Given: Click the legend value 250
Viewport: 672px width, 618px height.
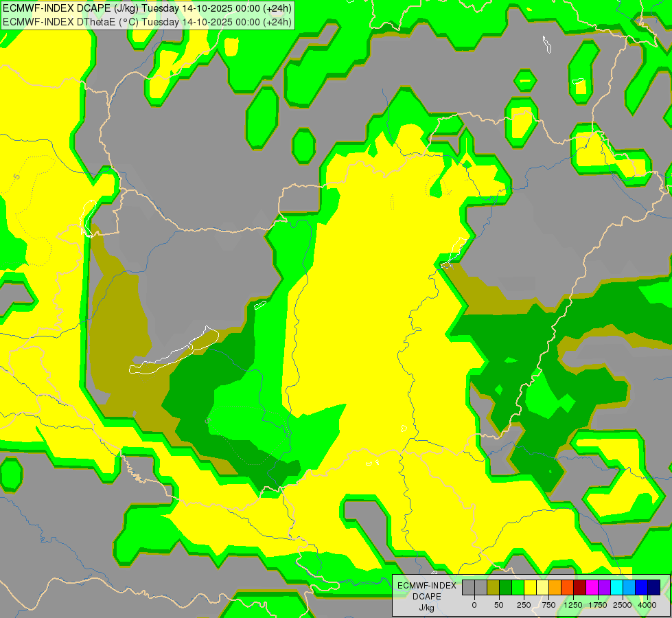Looking at the screenshot, I should click(x=524, y=605).
